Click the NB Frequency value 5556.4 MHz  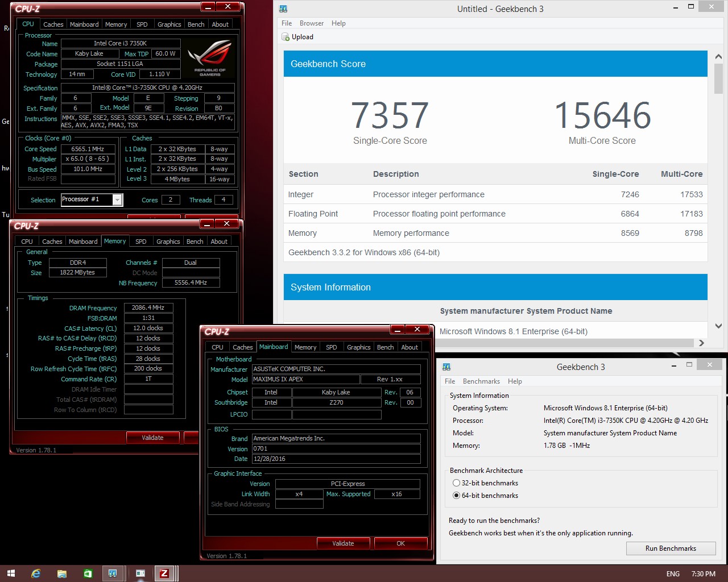[191, 282]
